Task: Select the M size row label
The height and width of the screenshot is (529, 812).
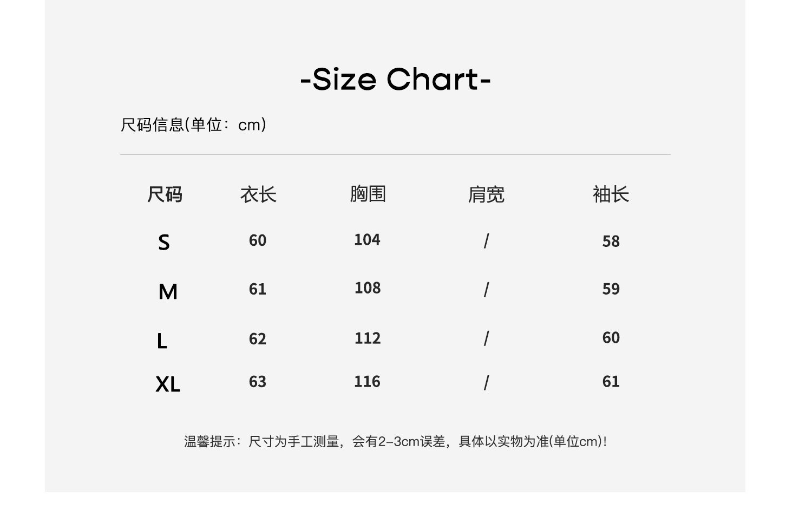Action: 168,292
